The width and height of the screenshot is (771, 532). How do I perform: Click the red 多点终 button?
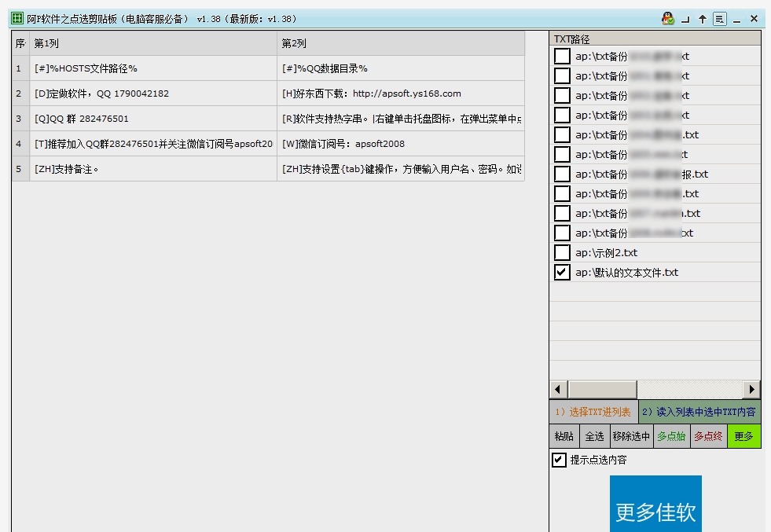709,436
